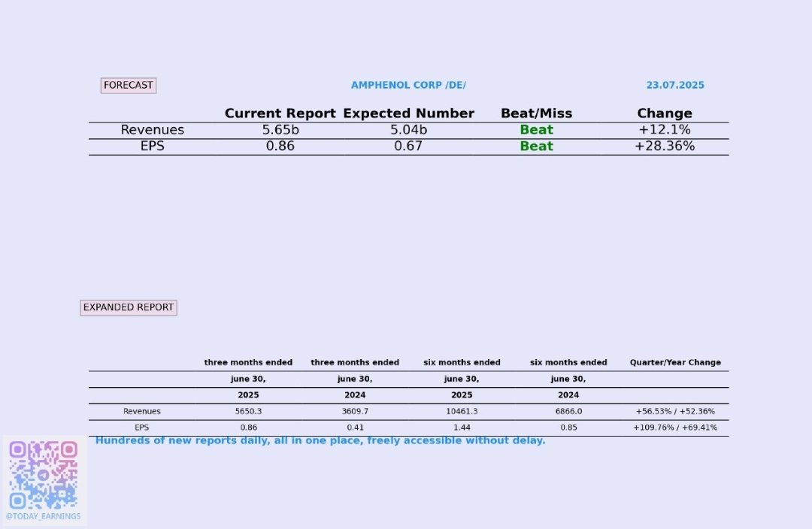The height and width of the screenshot is (529, 812).
Task: Click the +56.53% / +52.36% cell
Action: pyautogui.click(x=675, y=412)
